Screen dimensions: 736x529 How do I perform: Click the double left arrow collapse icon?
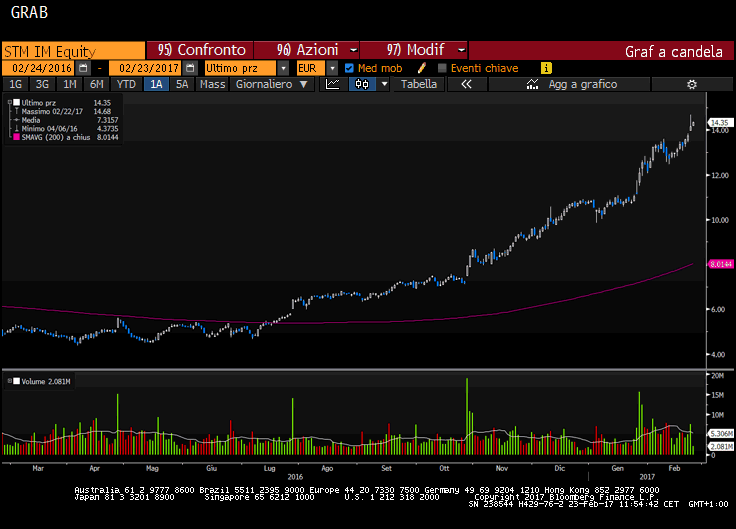coord(466,84)
